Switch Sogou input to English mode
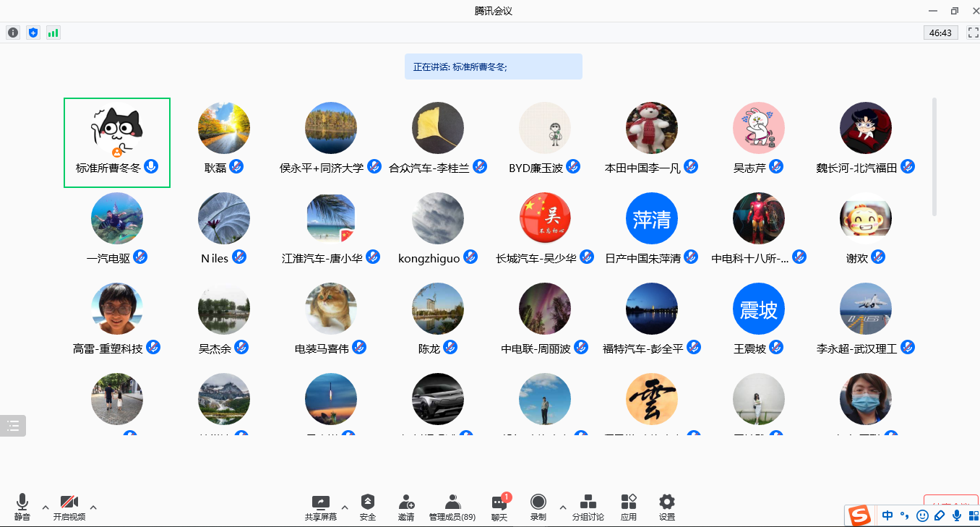Image resolution: width=980 pixels, height=527 pixels. click(x=887, y=515)
